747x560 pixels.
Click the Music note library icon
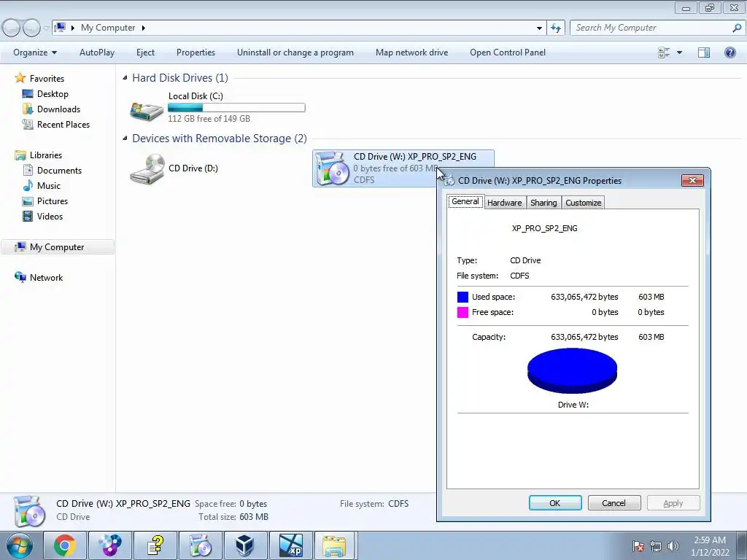point(28,186)
